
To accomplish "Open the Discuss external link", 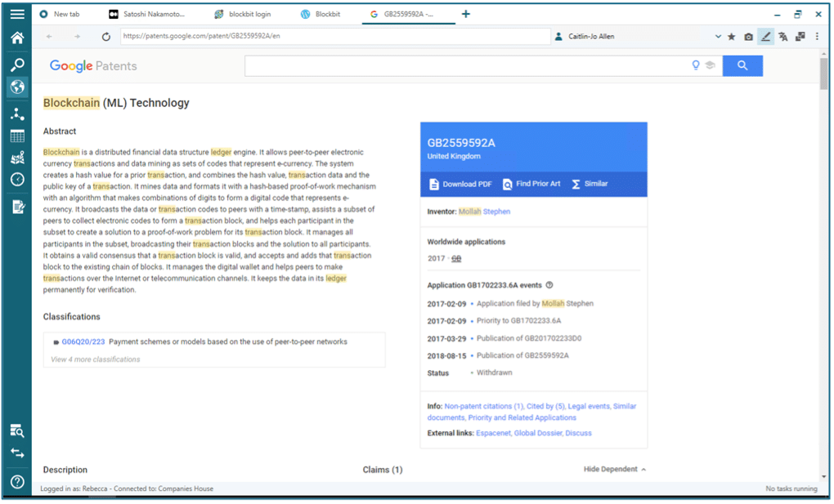I will coord(579,433).
